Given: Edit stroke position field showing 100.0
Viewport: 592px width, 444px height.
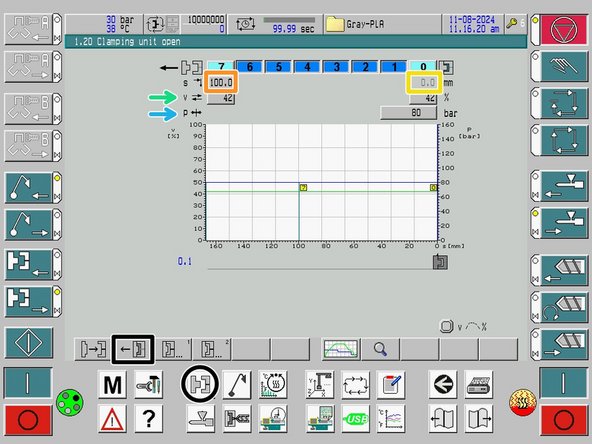Looking at the screenshot, I should [221, 82].
